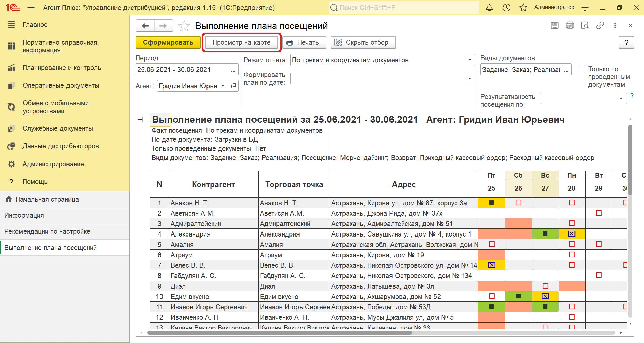Collapse the report header group minus box
The height and width of the screenshot is (343, 644).
140,119
